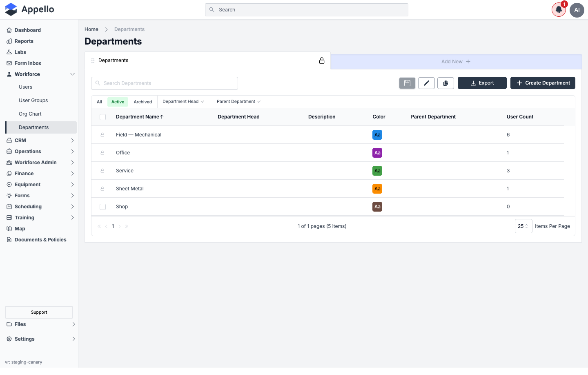Go to the next page arrow
Screen dimensions: 588x375
click(x=120, y=226)
